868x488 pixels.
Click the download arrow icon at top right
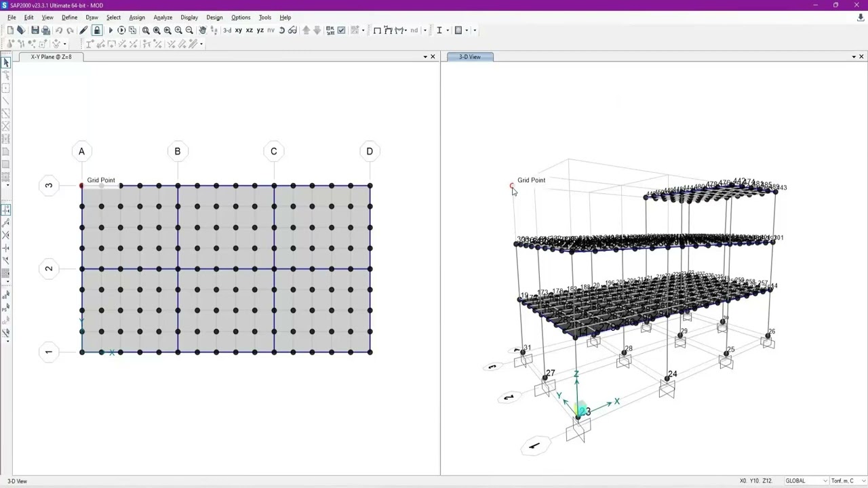(x=861, y=18)
